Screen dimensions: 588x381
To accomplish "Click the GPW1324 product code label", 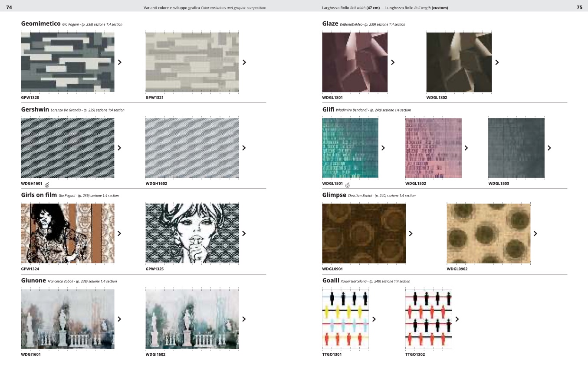I will (x=30, y=269).
